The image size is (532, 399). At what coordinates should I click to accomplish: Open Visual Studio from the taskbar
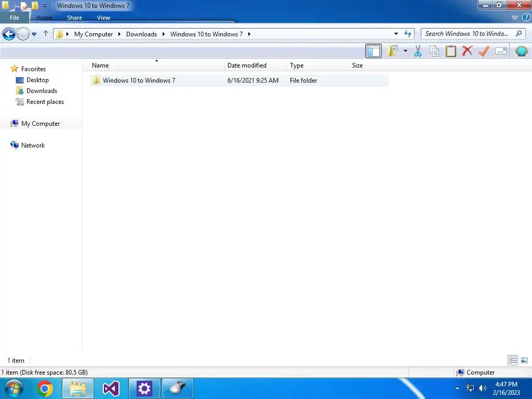coord(111,389)
